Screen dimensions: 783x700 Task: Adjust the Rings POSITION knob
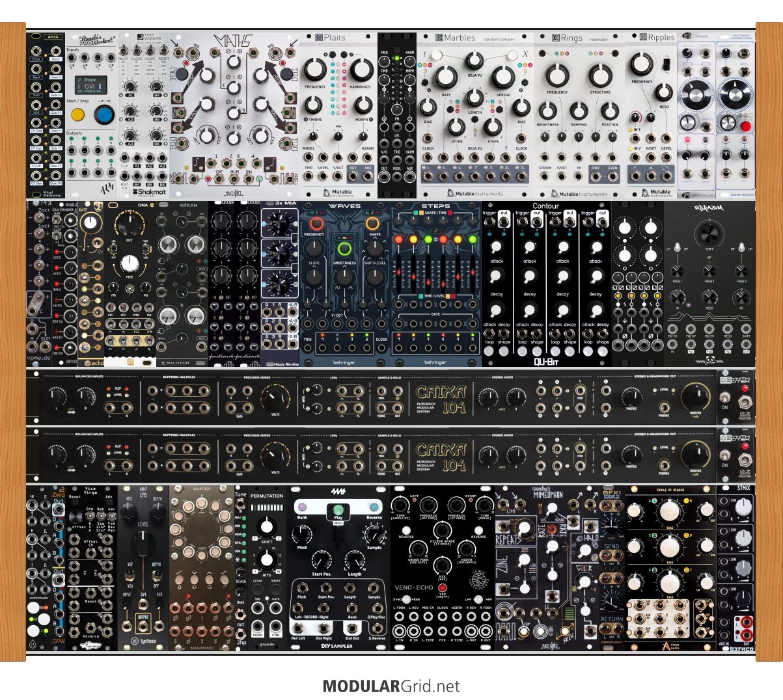pyautogui.click(x=609, y=111)
